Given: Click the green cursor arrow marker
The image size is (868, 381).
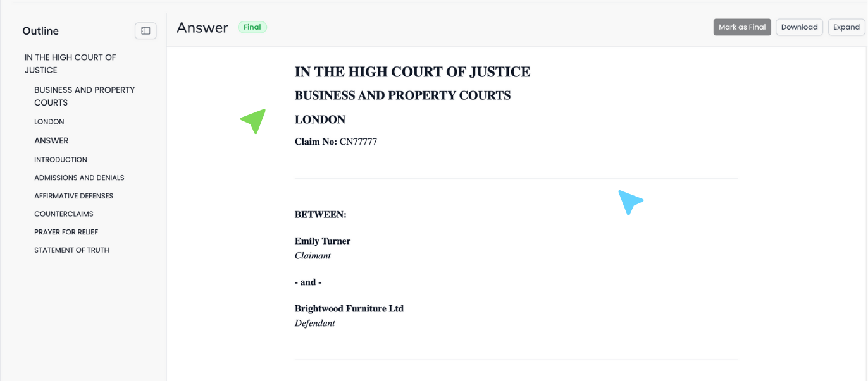Looking at the screenshot, I should pyautogui.click(x=253, y=121).
